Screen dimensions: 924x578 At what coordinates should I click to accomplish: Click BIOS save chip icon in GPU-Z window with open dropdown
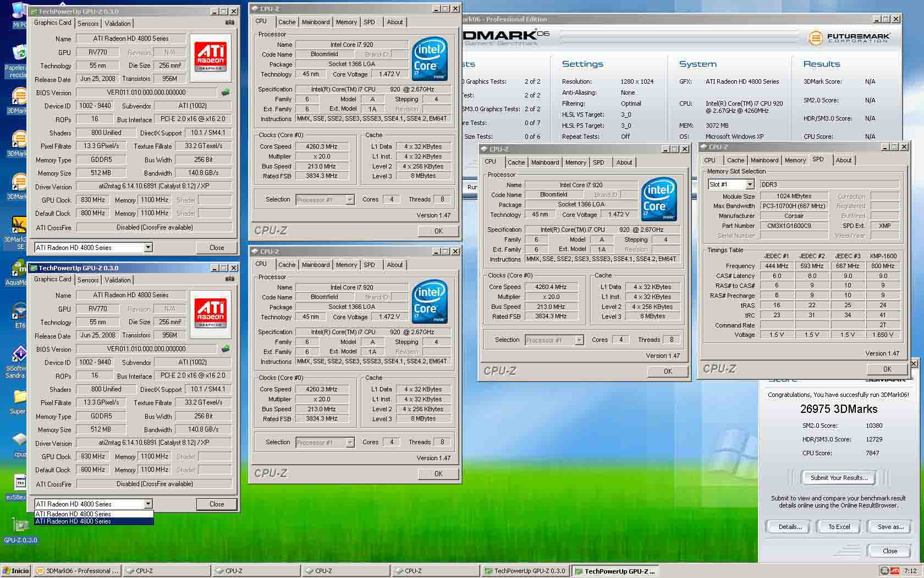[225, 349]
